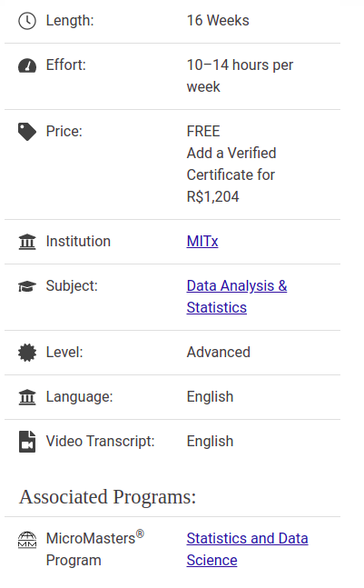364x588 pixels.
Task: Open the Data Analysis & Statistics subject link
Action: click(x=237, y=296)
